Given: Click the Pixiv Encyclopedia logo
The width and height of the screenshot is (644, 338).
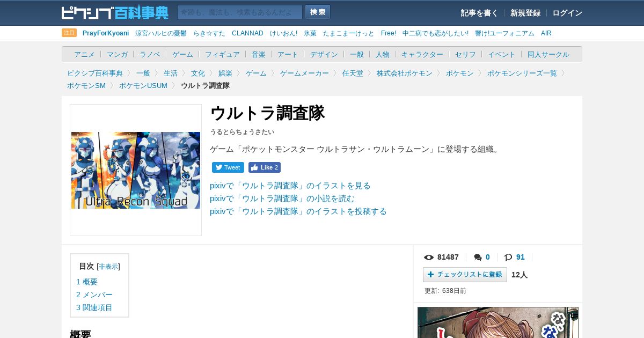Looking at the screenshot, I should pyautogui.click(x=115, y=12).
